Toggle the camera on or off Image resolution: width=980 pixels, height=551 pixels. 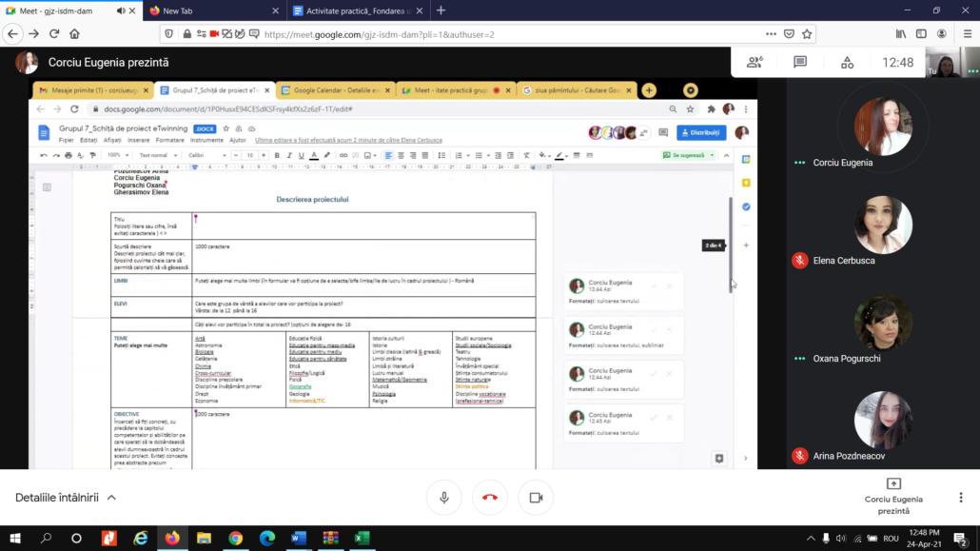point(536,498)
